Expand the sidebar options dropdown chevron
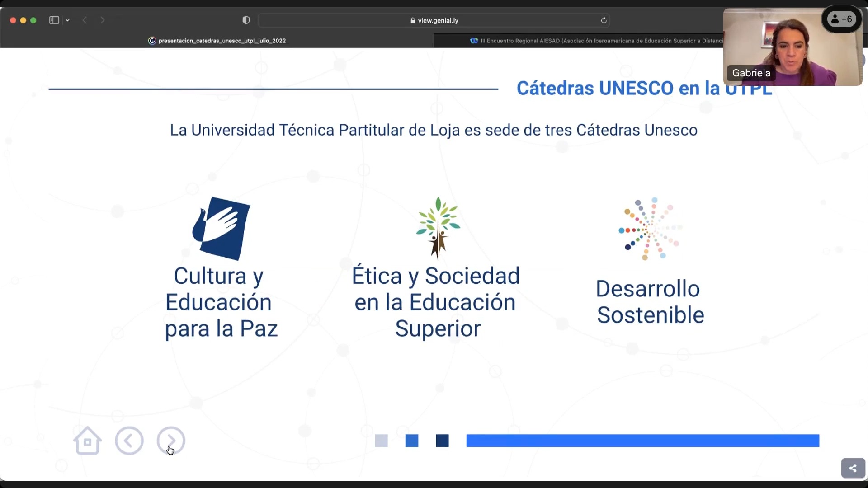868x488 pixels. [x=67, y=20]
